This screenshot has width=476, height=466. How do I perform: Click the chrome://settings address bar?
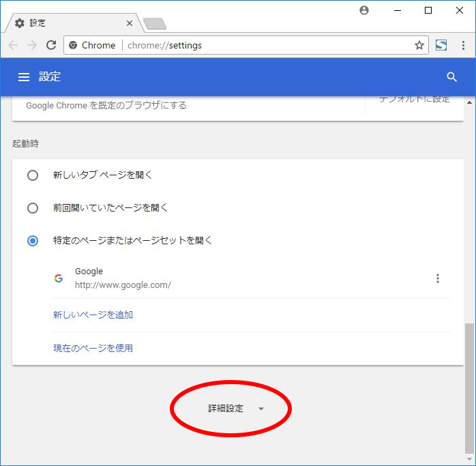[246, 45]
